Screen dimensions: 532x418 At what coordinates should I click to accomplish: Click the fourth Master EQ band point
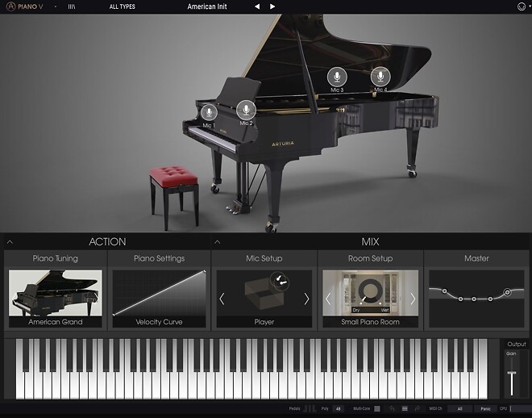[x=490, y=299]
